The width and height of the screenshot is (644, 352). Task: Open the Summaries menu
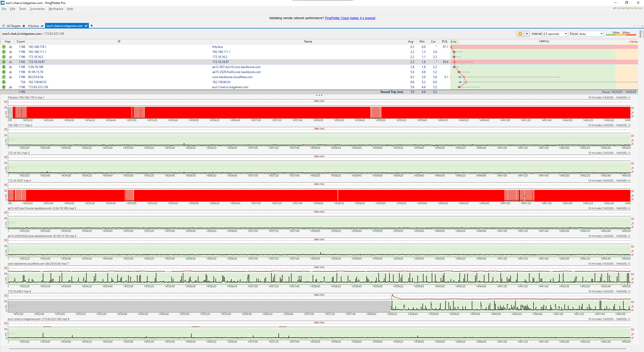coord(37,9)
